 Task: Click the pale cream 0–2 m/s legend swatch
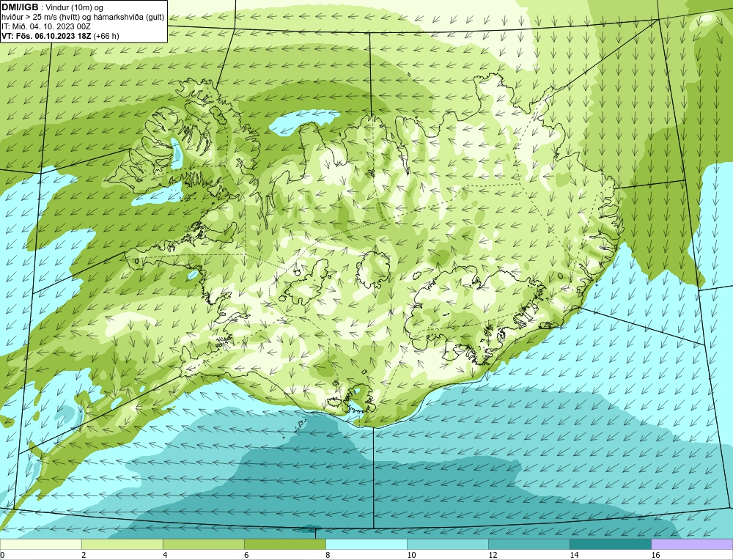click(x=40, y=544)
